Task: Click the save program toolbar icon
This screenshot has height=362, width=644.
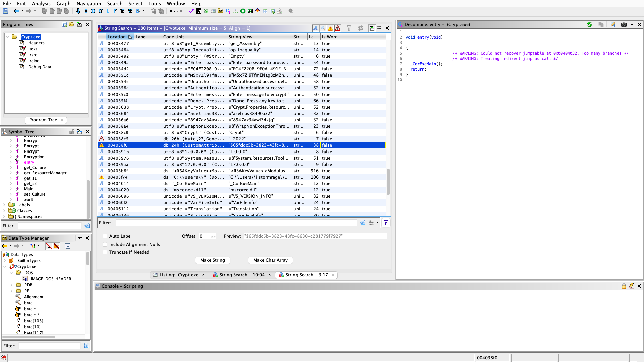Action: pyautogui.click(x=5, y=11)
